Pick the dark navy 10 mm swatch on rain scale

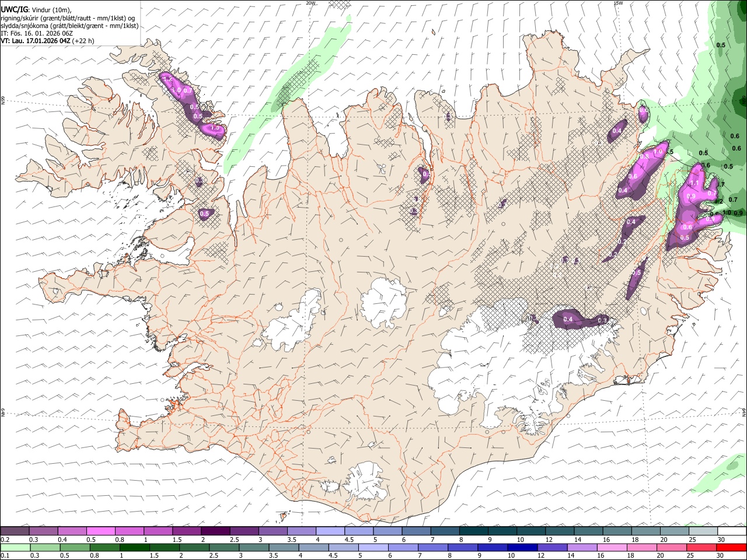tap(522, 547)
